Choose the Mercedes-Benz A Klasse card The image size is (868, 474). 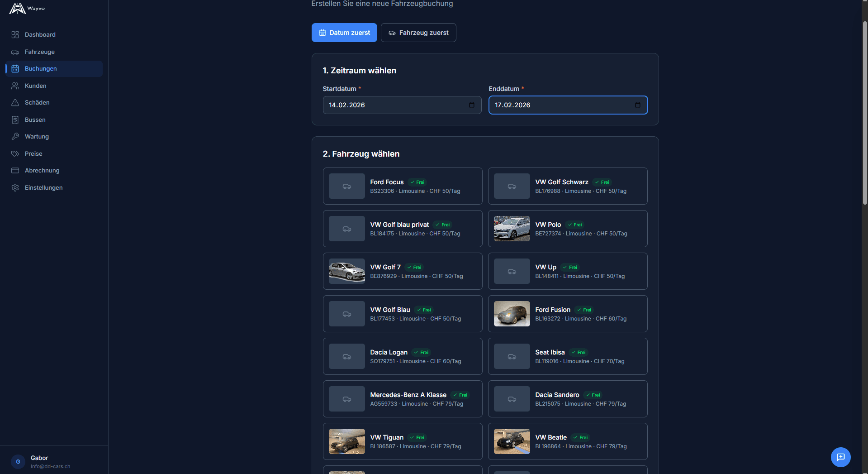[x=402, y=399]
